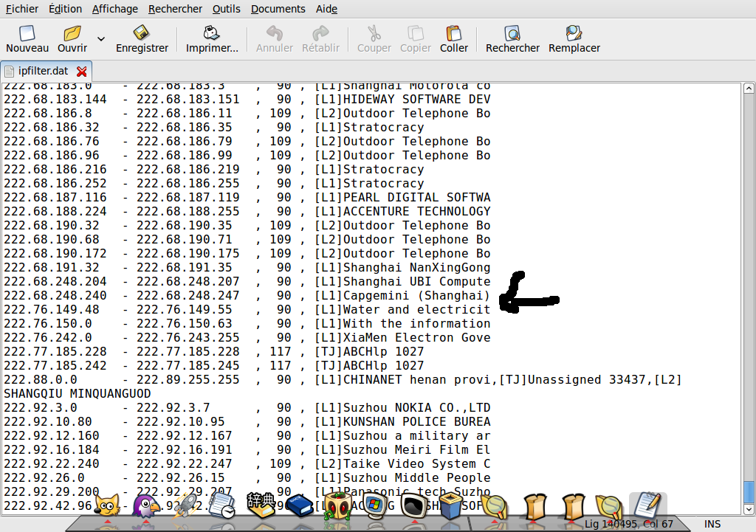
Task: Open the Fichier menu
Action: 22,9
